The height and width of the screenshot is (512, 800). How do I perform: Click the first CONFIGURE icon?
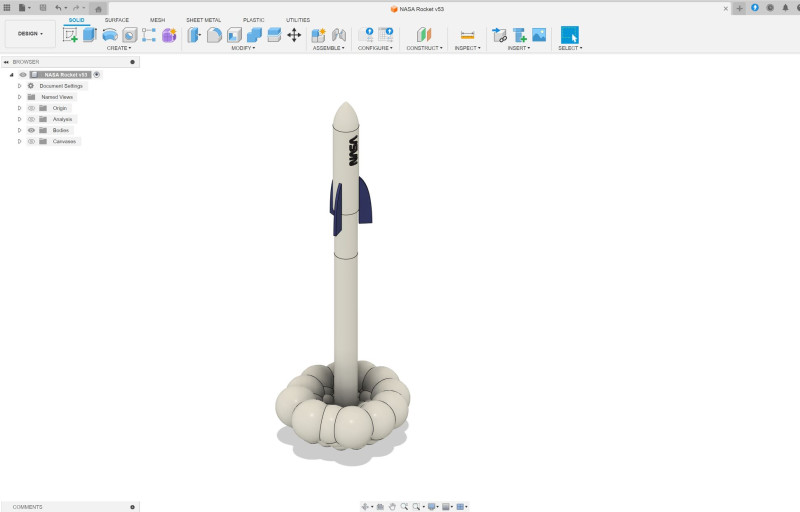(366, 35)
